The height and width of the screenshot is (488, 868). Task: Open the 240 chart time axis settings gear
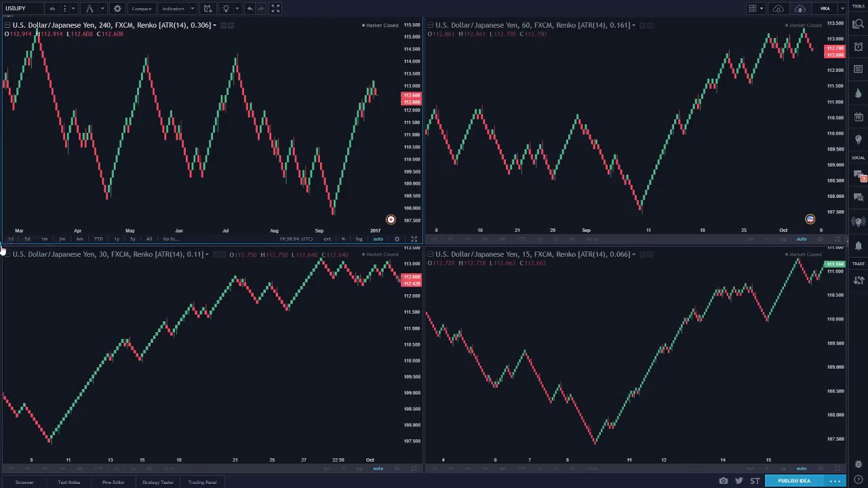[x=397, y=239]
